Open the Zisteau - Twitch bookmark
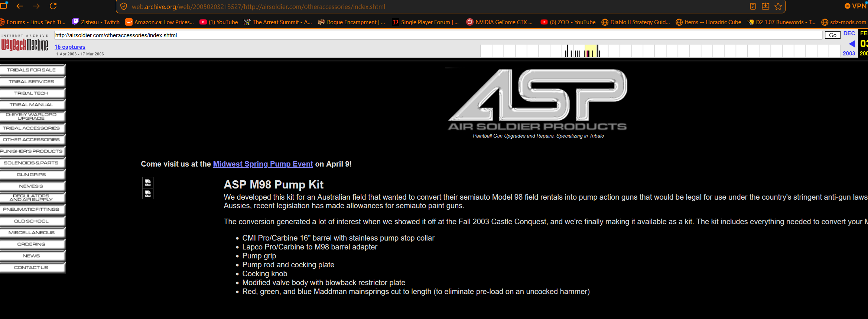The width and height of the screenshot is (868, 319). click(96, 22)
